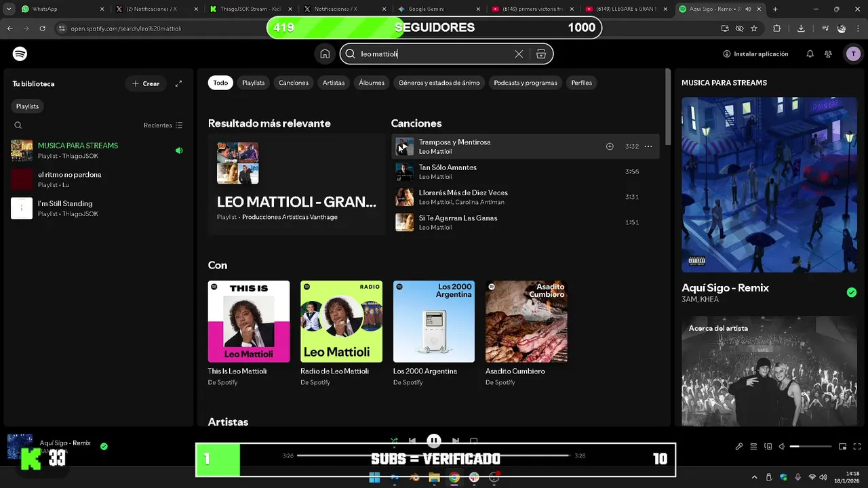
Task: Open the user profile avatar T
Action: (853, 54)
